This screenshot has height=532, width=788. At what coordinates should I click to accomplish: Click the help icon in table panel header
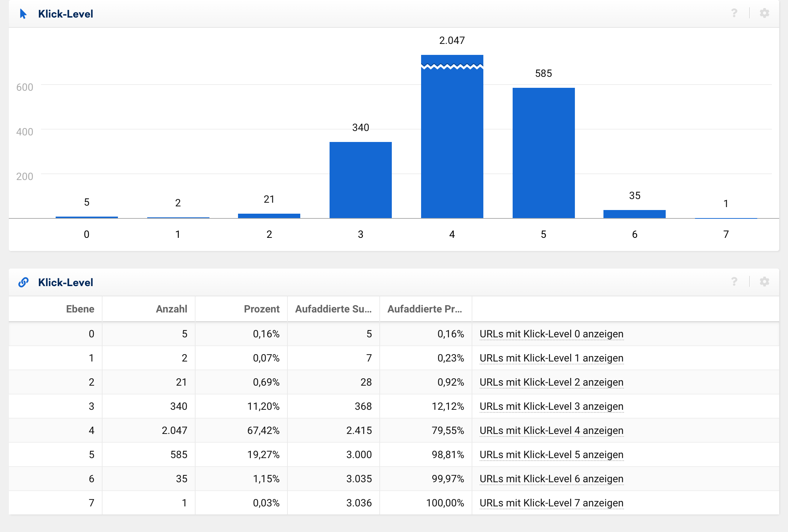pos(734,282)
